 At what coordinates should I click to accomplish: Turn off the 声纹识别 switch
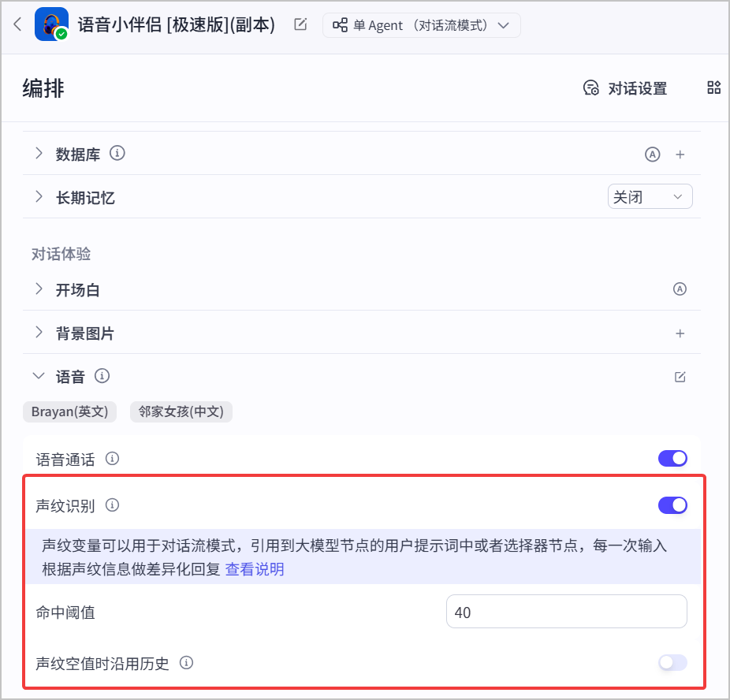coord(672,505)
